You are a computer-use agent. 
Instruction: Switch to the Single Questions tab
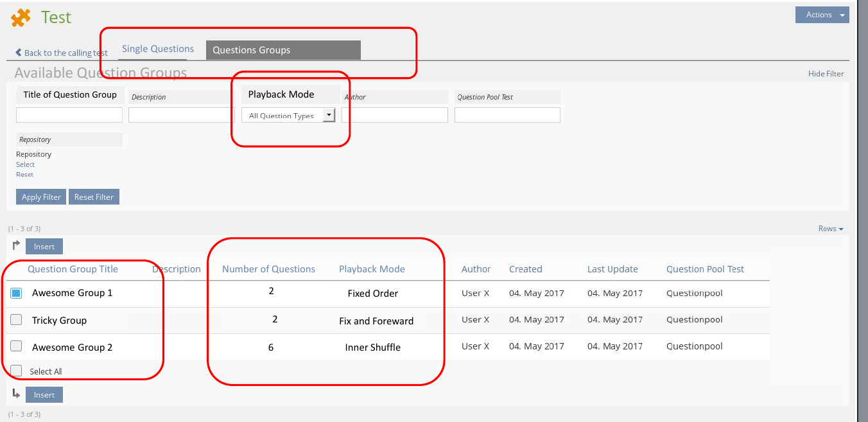(x=158, y=49)
